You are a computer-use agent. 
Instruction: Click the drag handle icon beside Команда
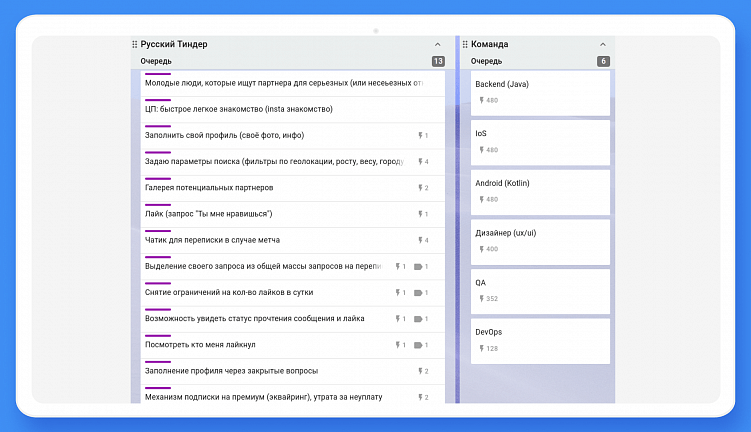(x=465, y=44)
